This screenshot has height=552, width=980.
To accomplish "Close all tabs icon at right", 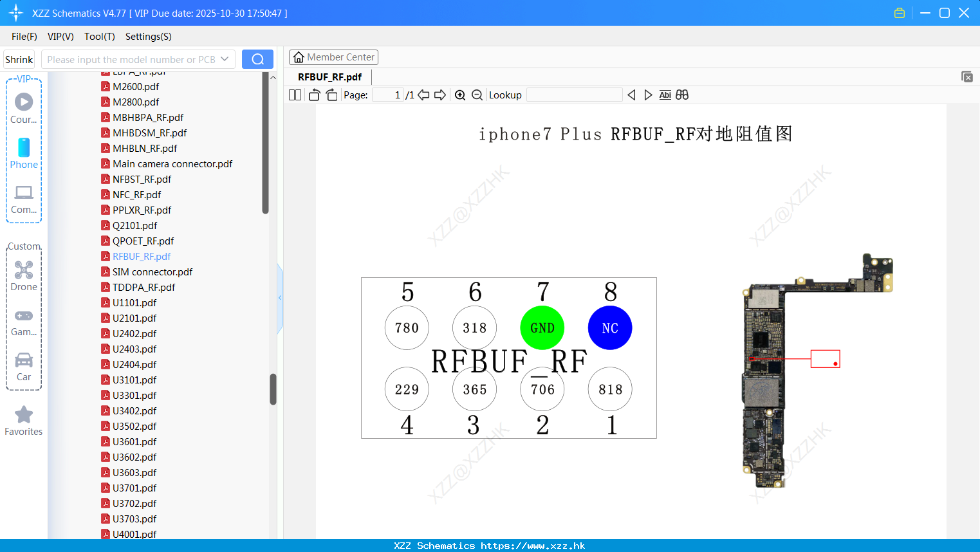I will 966,77.
